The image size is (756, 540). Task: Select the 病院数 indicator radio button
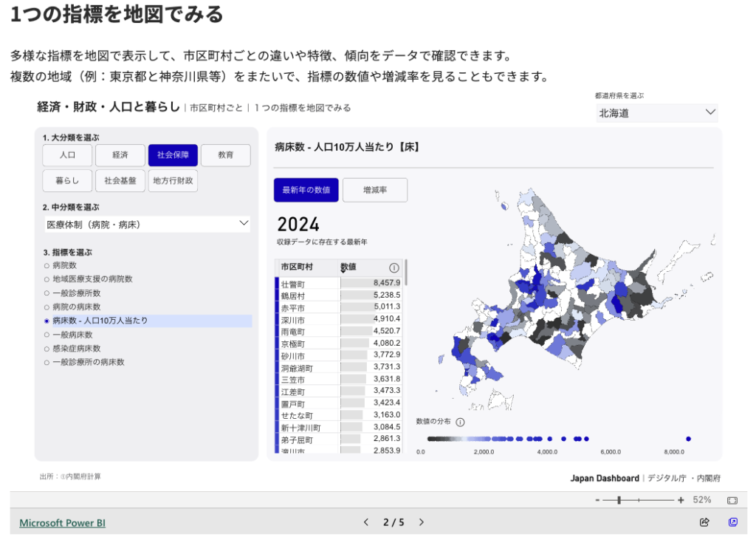47,265
